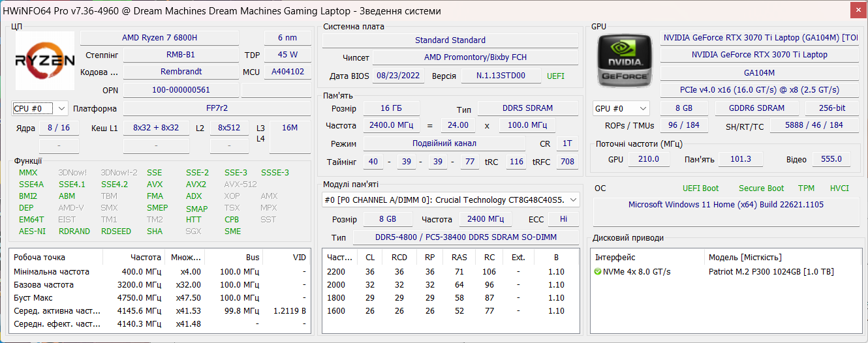Click the Standard Standard motherboard field
Image resolution: width=868 pixels, height=343 pixels.
[450, 40]
